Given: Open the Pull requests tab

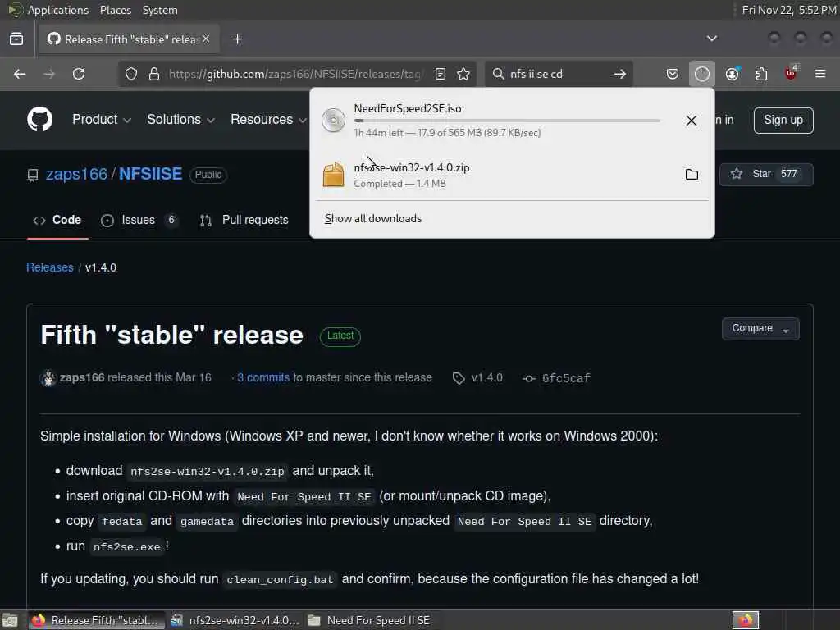Looking at the screenshot, I should click(244, 220).
